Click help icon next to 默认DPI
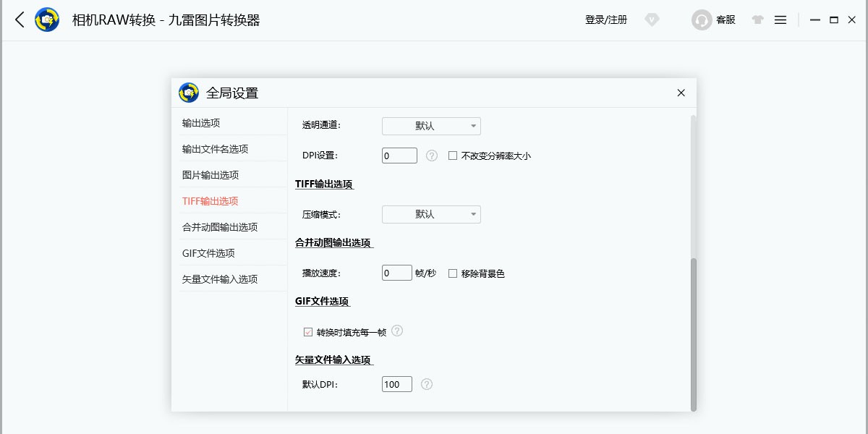 coord(427,384)
